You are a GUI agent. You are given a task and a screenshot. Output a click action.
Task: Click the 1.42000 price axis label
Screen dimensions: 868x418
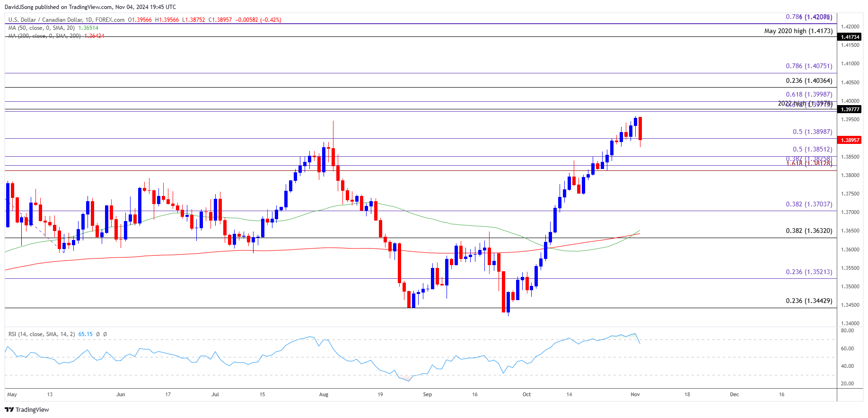click(x=850, y=27)
